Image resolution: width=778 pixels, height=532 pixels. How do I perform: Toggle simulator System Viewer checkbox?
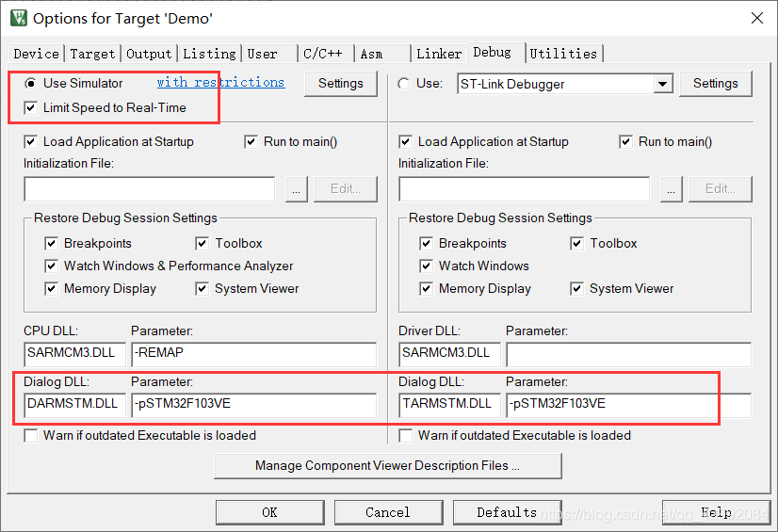point(202,288)
